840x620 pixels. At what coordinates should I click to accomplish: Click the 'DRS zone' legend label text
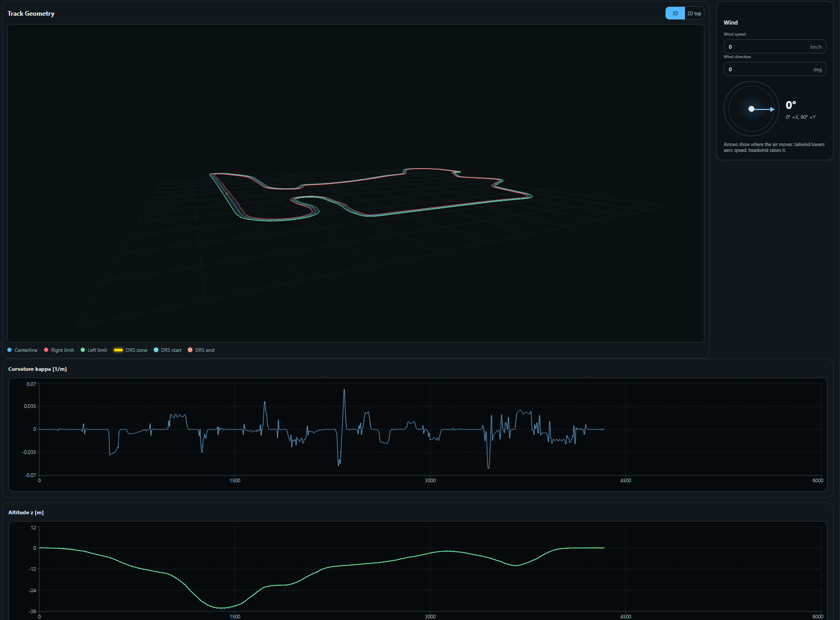[x=136, y=350]
